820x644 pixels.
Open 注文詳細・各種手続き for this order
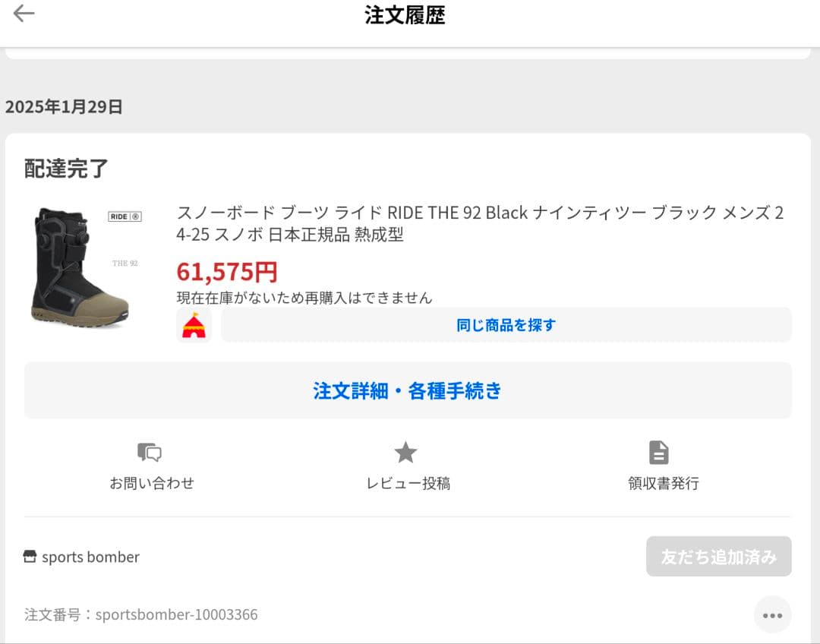click(x=405, y=390)
